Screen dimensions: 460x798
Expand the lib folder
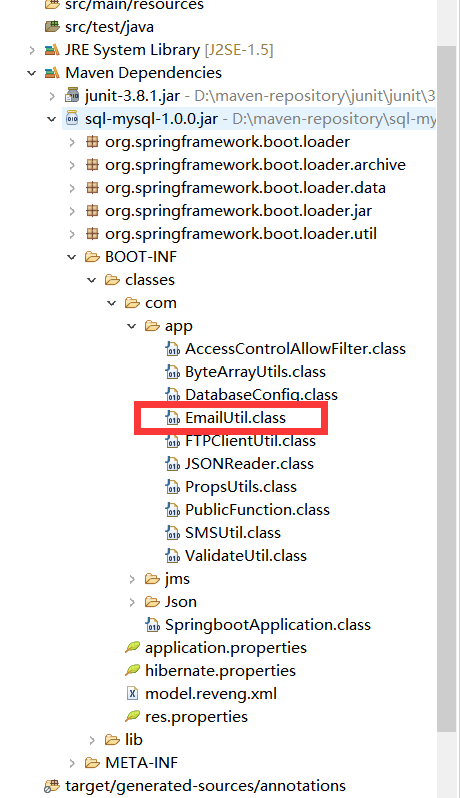[x=92, y=739]
